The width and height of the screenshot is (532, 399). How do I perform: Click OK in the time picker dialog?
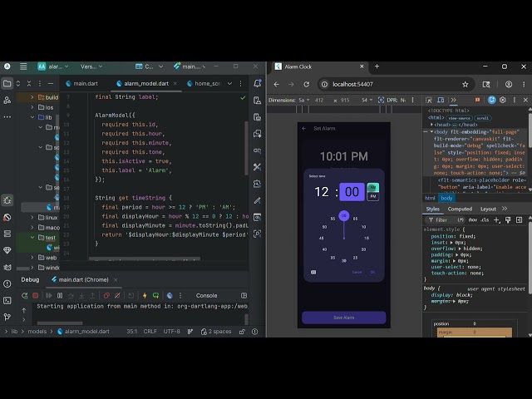tap(373, 272)
